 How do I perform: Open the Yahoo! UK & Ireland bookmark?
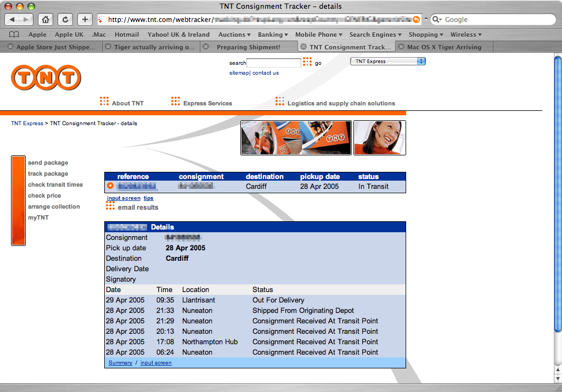pyautogui.click(x=178, y=35)
